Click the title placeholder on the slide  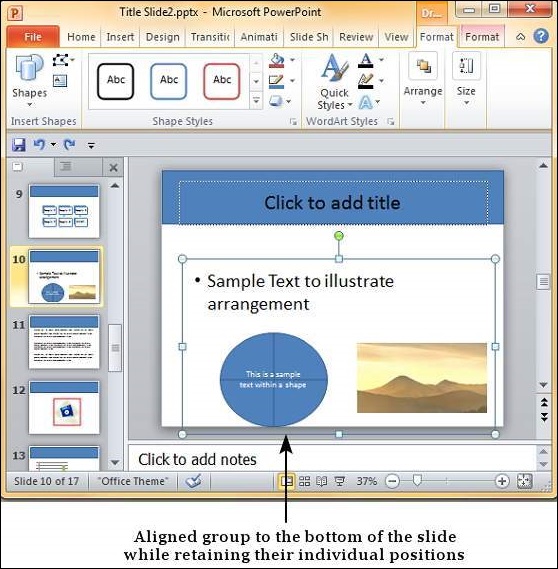tap(333, 202)
